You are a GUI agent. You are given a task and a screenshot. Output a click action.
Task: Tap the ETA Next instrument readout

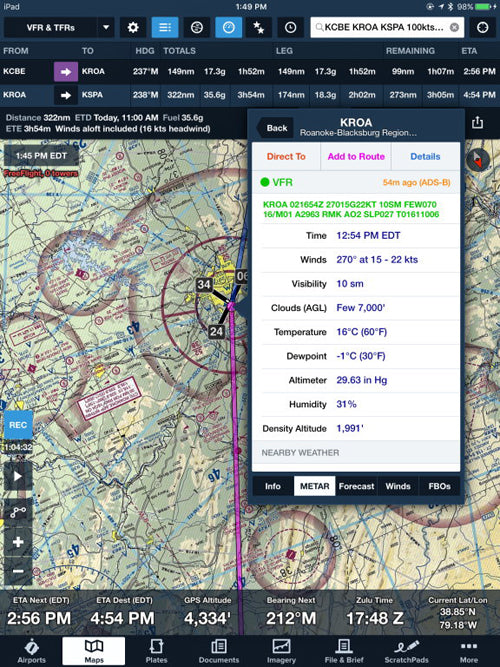pyautogui.click(x=40, y=613)
